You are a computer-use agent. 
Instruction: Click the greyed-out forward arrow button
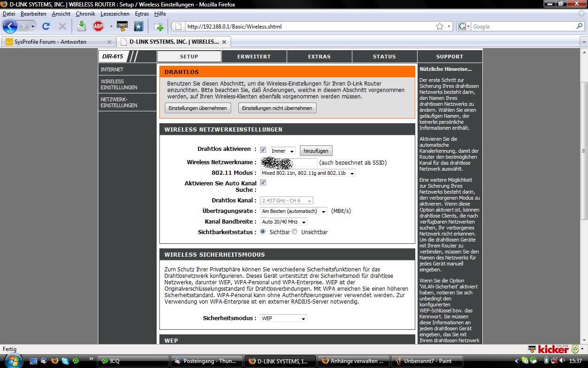[24, 26]
